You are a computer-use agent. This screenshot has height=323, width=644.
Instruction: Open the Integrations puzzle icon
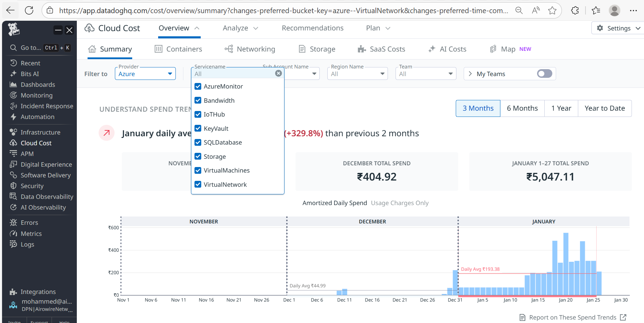13,292
